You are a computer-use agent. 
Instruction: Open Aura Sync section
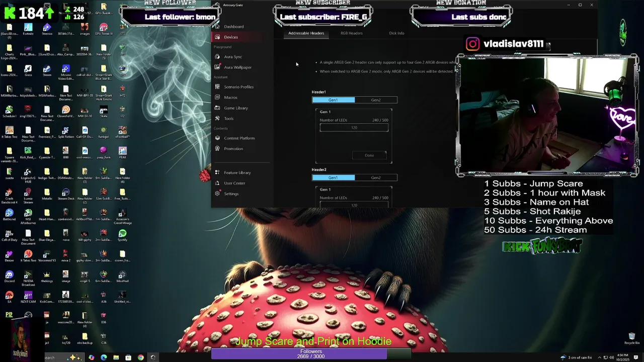(x=233, y=57)
